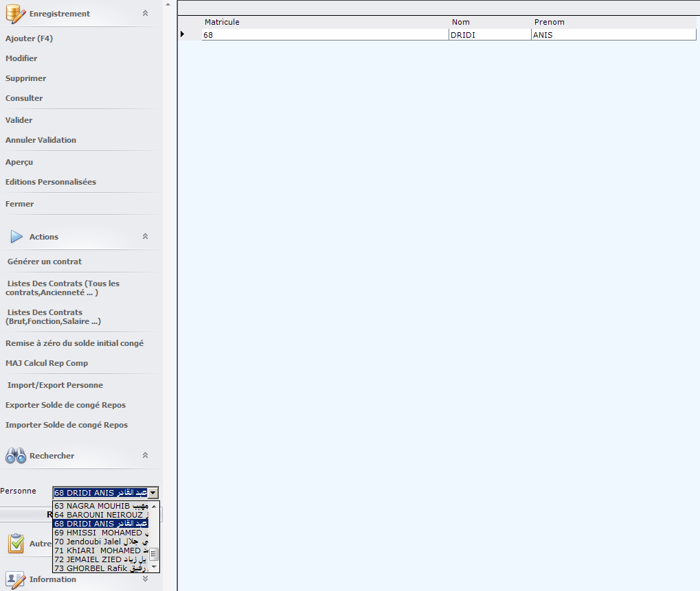Click Fermer to close
This screenshot has height=591, width=700.
click(20, 204)
